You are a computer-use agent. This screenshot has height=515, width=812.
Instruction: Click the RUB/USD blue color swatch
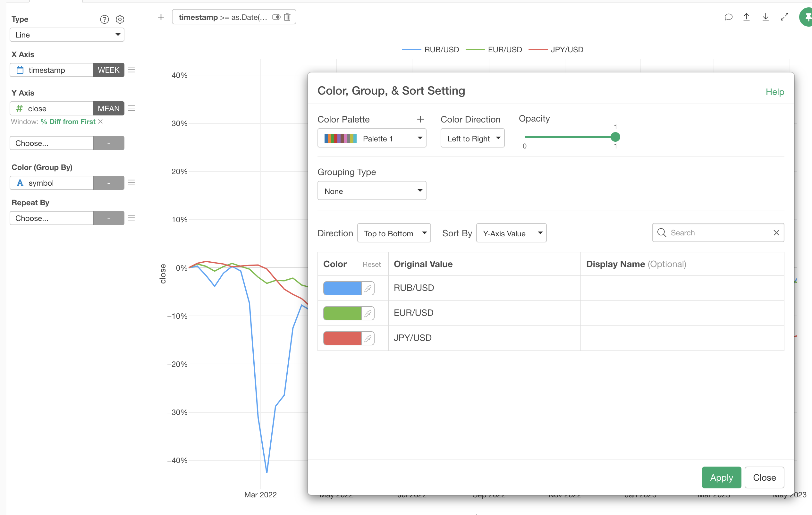click(x=342, y=288)
